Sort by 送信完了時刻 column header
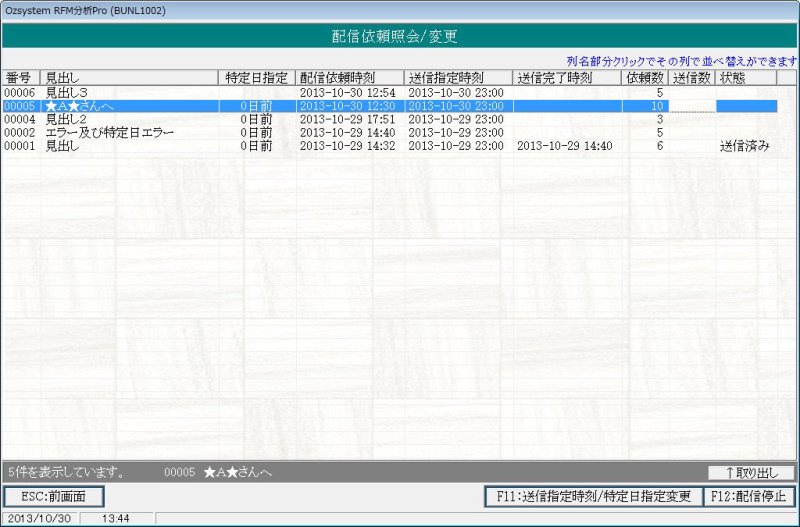This screenshot has width=800, height=527. point(567,78)
